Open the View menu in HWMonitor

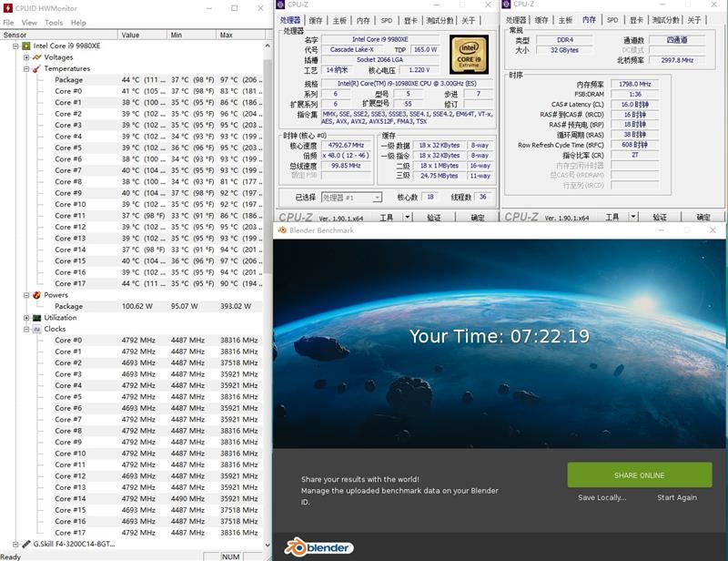tap(29, 22)
